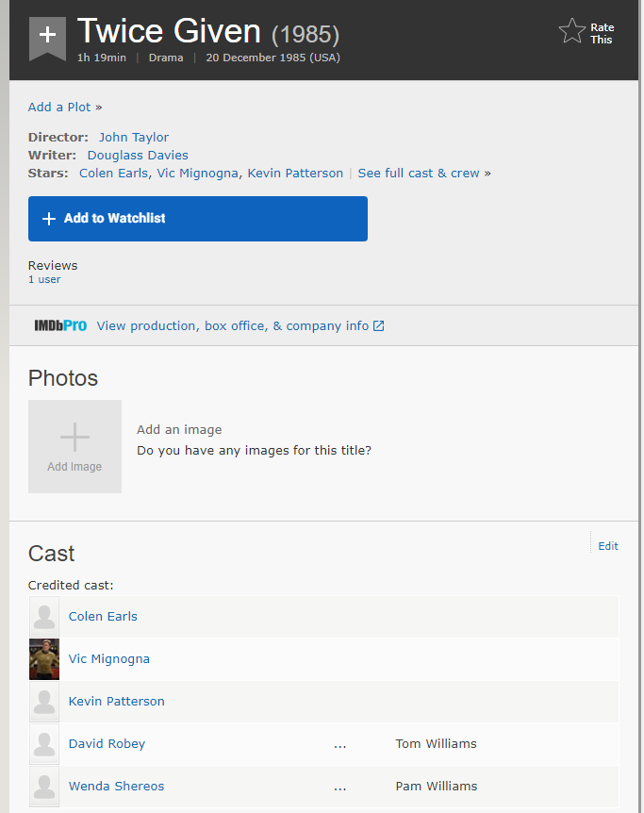Viewport: 644px width, 813px height.
Task: Click 'Do you have any images for this title?'
Action: tap(254, 451)
